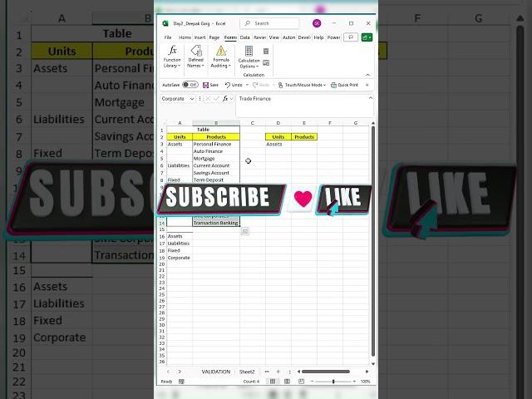Click the Save button in the quick access toolbar
The width and height of the screenshot is (532, 399).
(210, 85)
